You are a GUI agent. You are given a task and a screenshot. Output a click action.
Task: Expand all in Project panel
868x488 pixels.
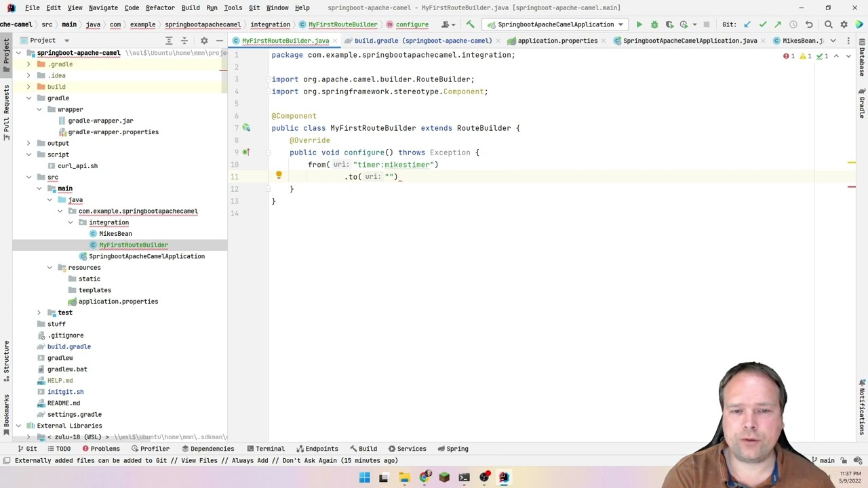[169, 41]
